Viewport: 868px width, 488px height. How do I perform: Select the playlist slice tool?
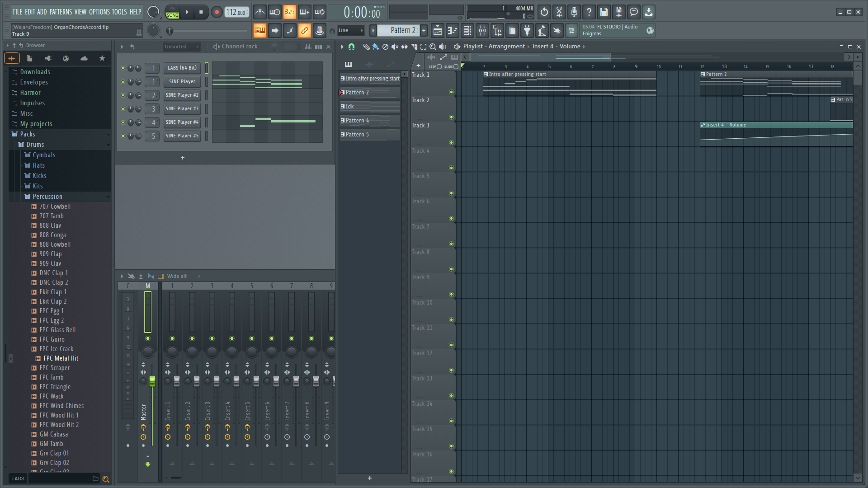[x=414, y=47]
